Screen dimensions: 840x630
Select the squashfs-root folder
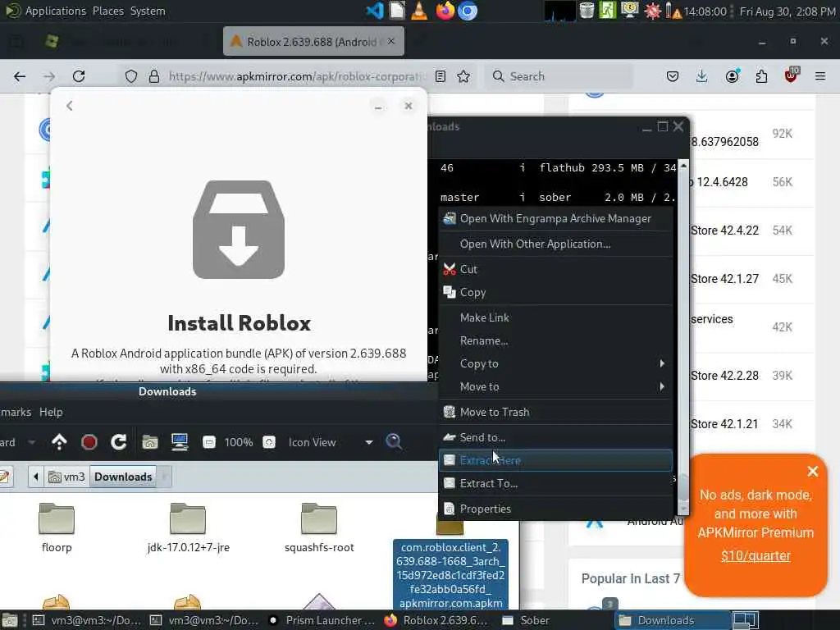[x=319, y=527]
